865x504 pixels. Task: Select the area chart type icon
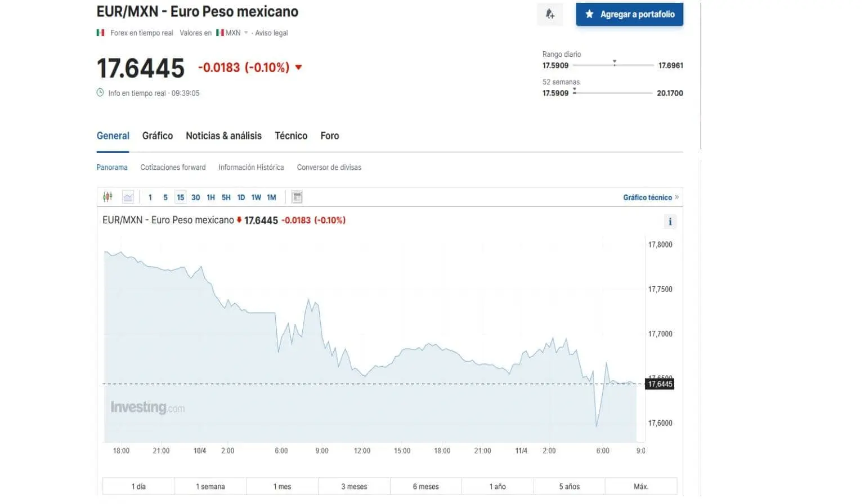coord(128,197)
